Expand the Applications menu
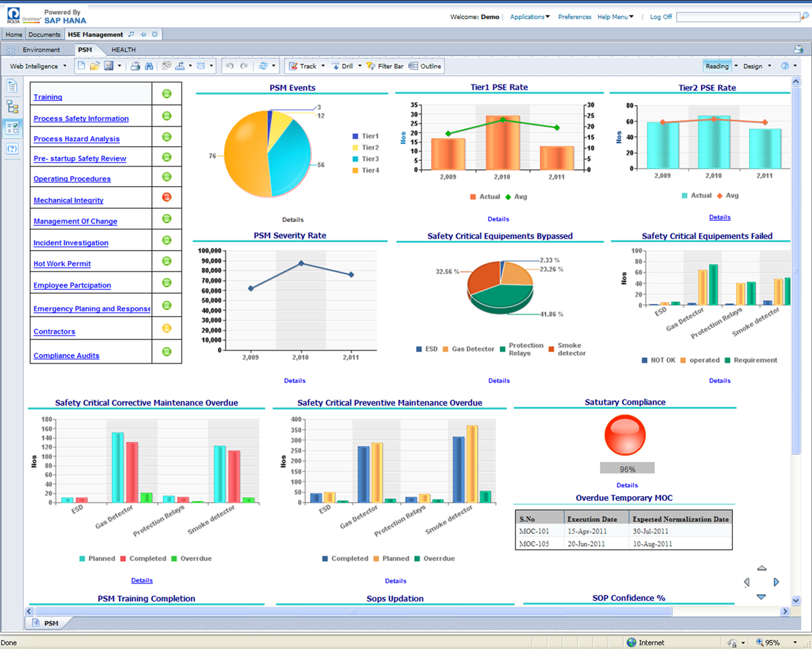812x649 pixels. [x=530, y=17]
